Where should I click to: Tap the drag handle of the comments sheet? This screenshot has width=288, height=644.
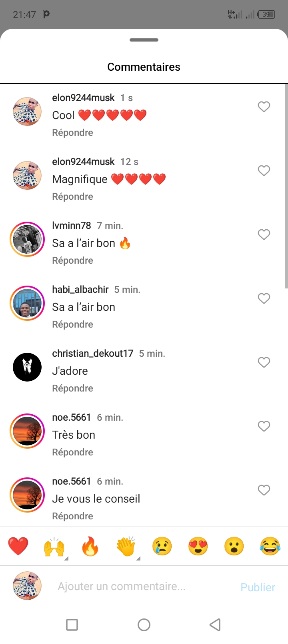pos(144,40)
